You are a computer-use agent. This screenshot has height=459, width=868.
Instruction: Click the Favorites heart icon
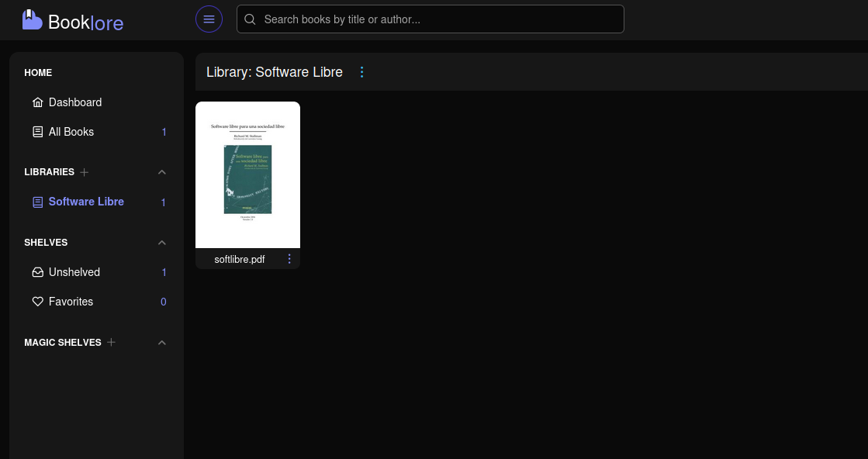click(x=37, y=302)
